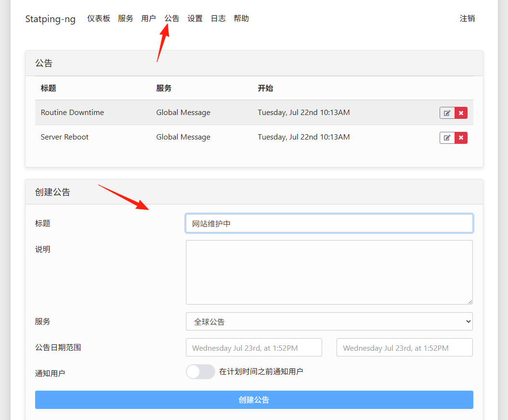Click the Statping-ng brand link
508x420 pixels.
point(50,19)
